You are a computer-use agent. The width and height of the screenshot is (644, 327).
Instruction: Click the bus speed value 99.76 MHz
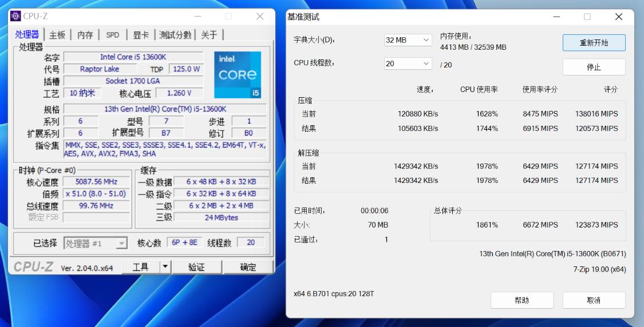pos(96,206)
